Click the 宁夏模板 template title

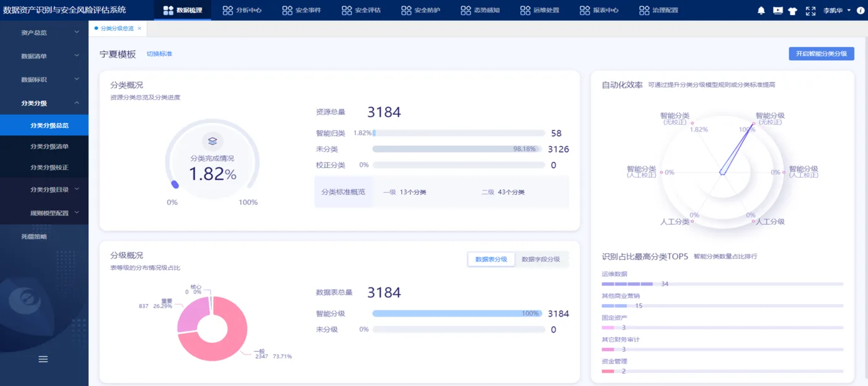tap(118, 54)
